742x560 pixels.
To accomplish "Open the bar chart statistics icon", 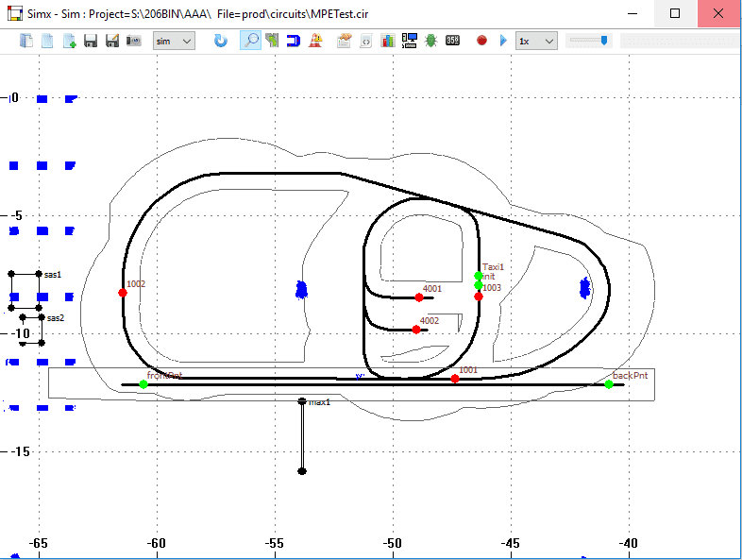I will [x=388, y=41].
